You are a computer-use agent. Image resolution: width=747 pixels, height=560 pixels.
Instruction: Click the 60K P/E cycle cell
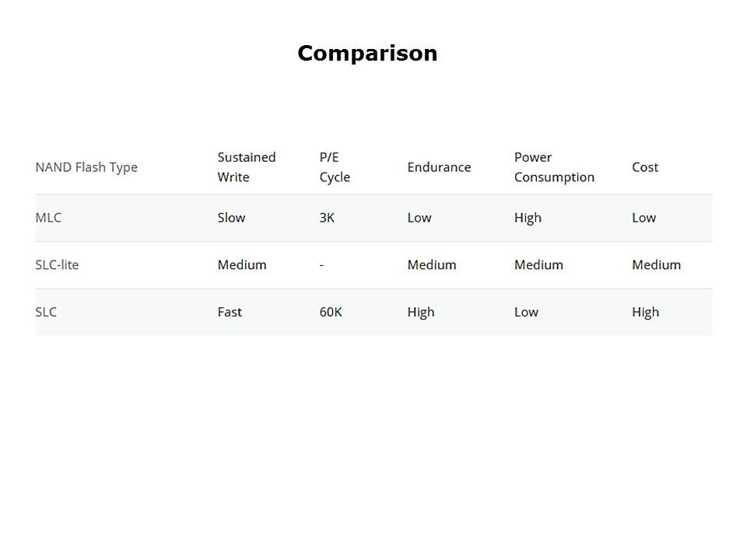[x=331, y=312]
